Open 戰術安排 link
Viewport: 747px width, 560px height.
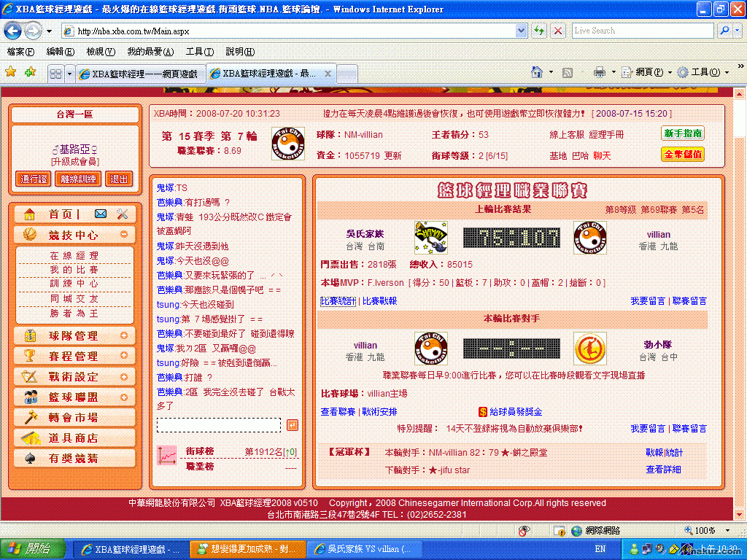pos(379,412)
